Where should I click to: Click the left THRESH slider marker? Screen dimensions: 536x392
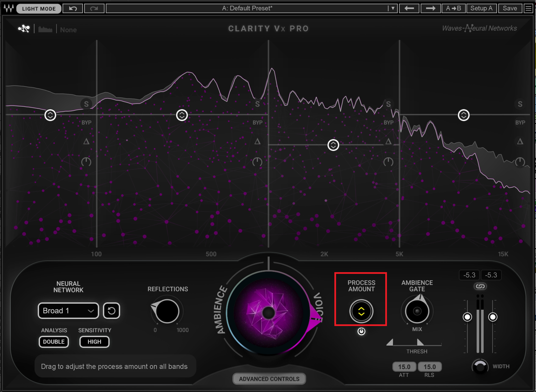(390, 342)
